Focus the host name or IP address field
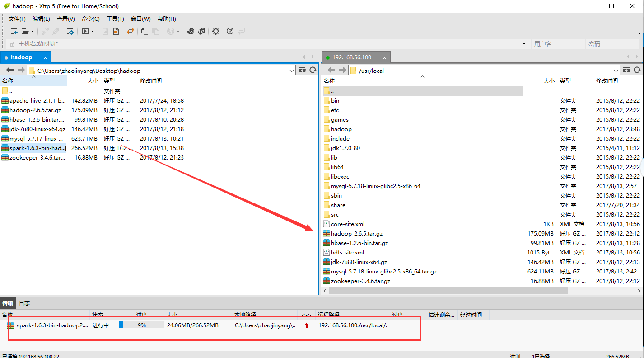644x358 pixels. 268,44
